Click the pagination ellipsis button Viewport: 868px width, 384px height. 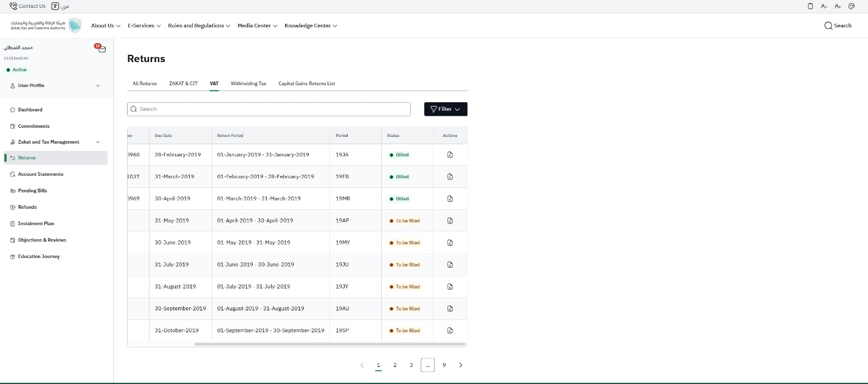(x=427, y=365)
